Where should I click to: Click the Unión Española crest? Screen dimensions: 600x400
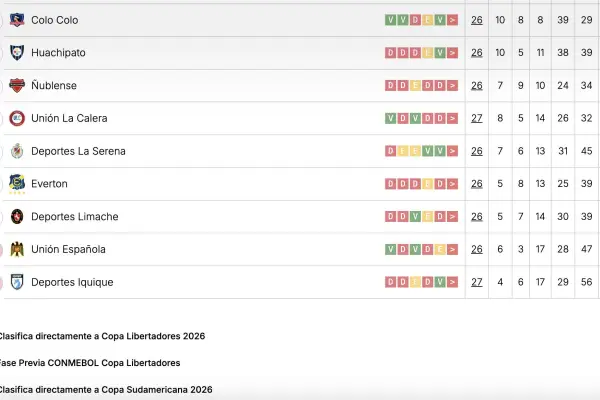(17, 249)
